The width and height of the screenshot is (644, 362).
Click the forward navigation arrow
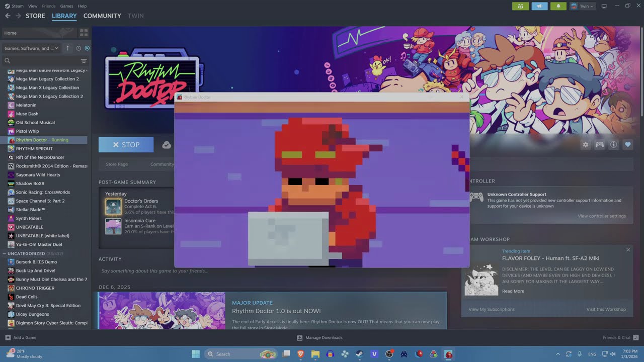point(18,16)
